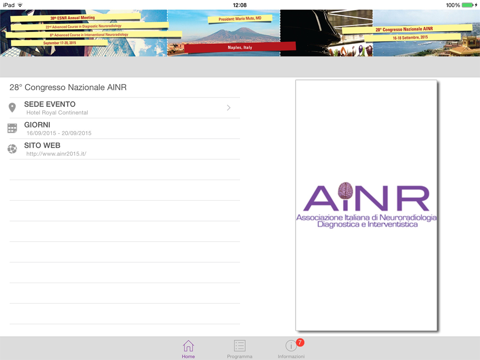Tap the Wi-Fi icon in status bar
The image size is (480, 360).
(x=20, y=5)
